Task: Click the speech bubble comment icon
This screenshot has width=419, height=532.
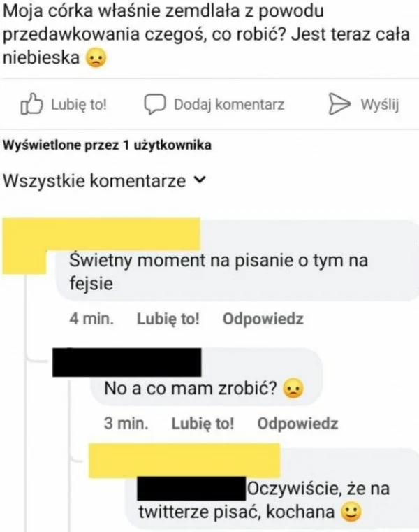Action: click(x=155, y=104)
